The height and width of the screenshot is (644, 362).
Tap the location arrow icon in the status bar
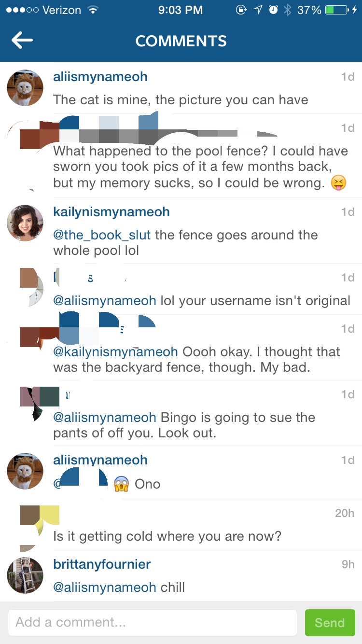(257, 10)
